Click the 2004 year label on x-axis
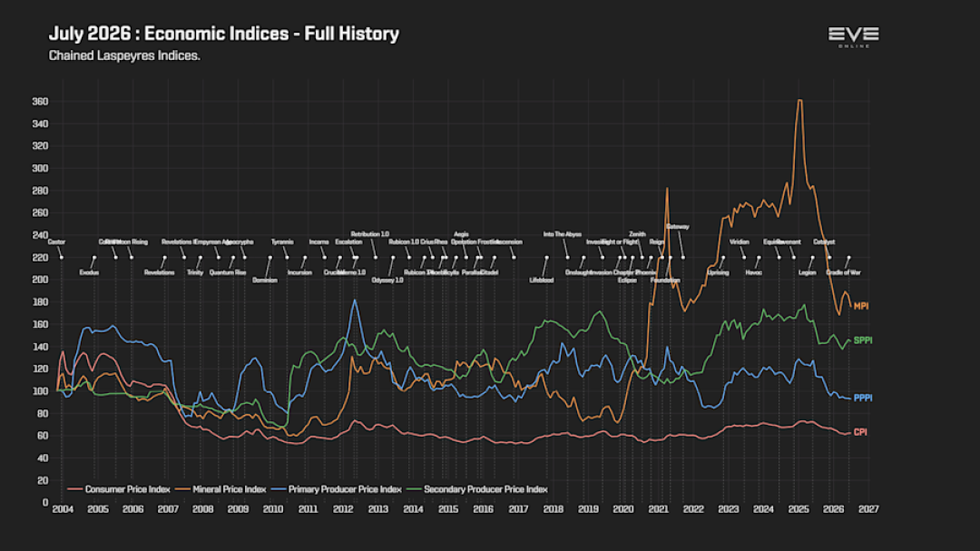980x551 pixels. click(63, 510)
